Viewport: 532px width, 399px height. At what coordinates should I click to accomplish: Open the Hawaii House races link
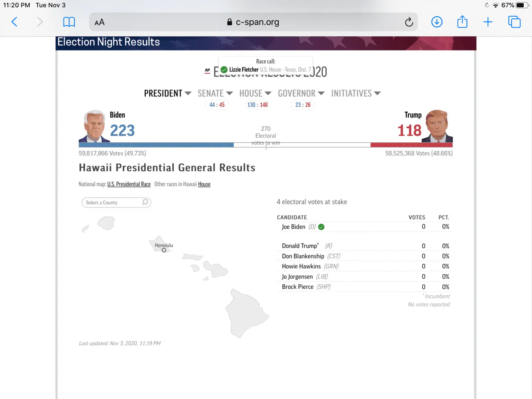click(204, 184)
